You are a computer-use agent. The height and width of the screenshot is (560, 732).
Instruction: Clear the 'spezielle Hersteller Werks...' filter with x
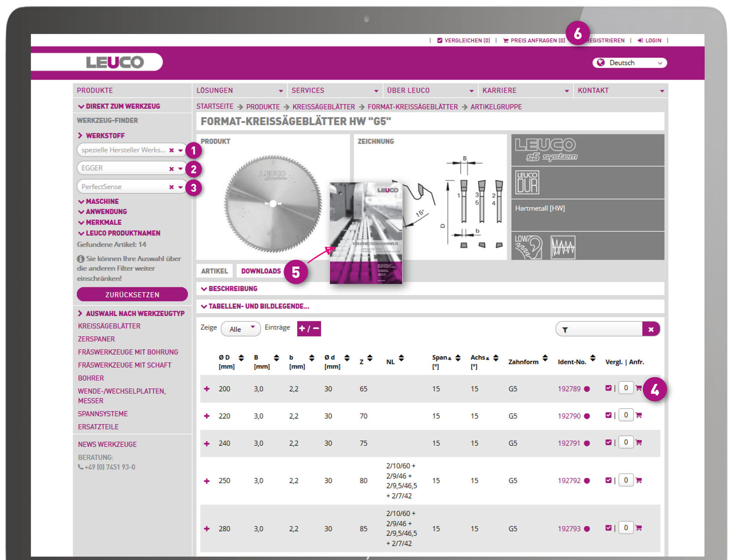tap(171, 150)
